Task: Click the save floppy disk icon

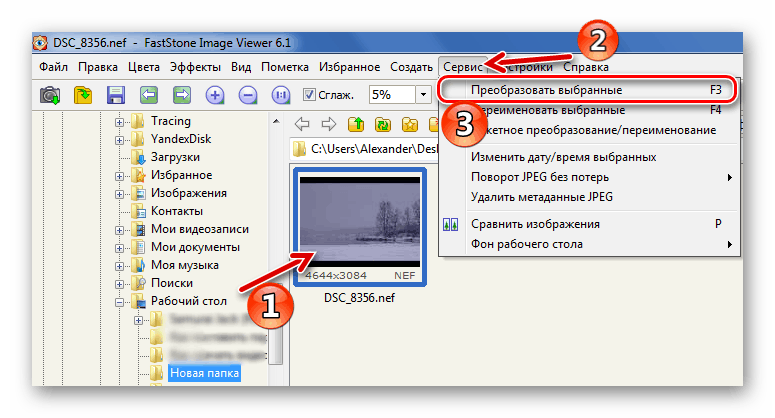Action: pos(116,95)
